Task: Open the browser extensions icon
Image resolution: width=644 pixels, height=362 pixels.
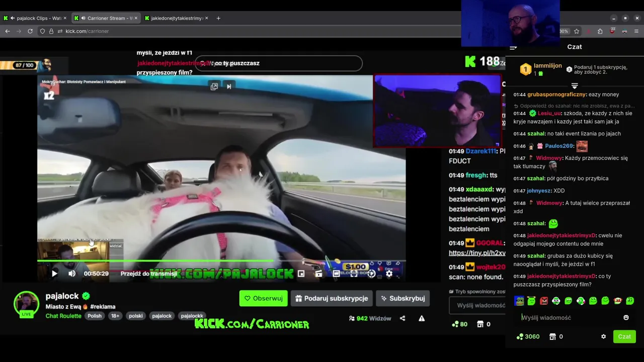Action: [x=600, y=31]
